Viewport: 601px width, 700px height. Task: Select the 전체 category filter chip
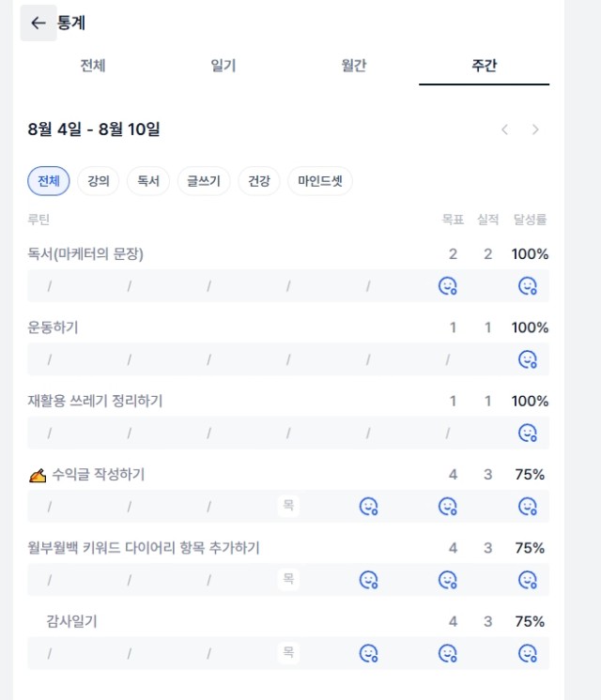tap(49, 181)
